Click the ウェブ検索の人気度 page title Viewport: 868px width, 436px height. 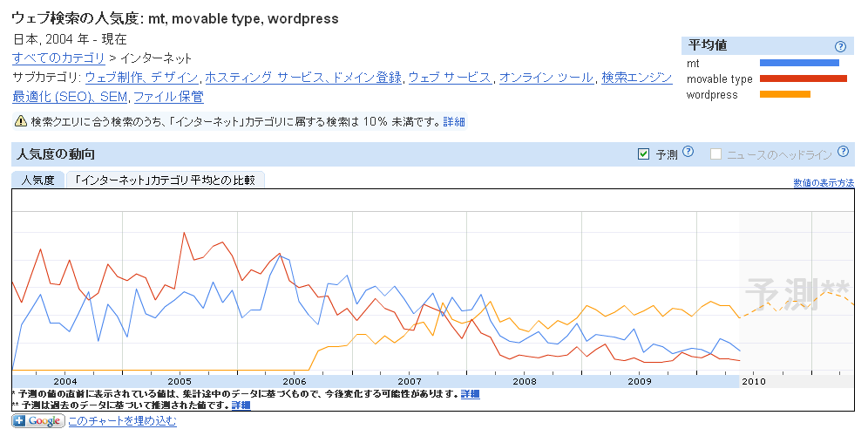point(175,18)
